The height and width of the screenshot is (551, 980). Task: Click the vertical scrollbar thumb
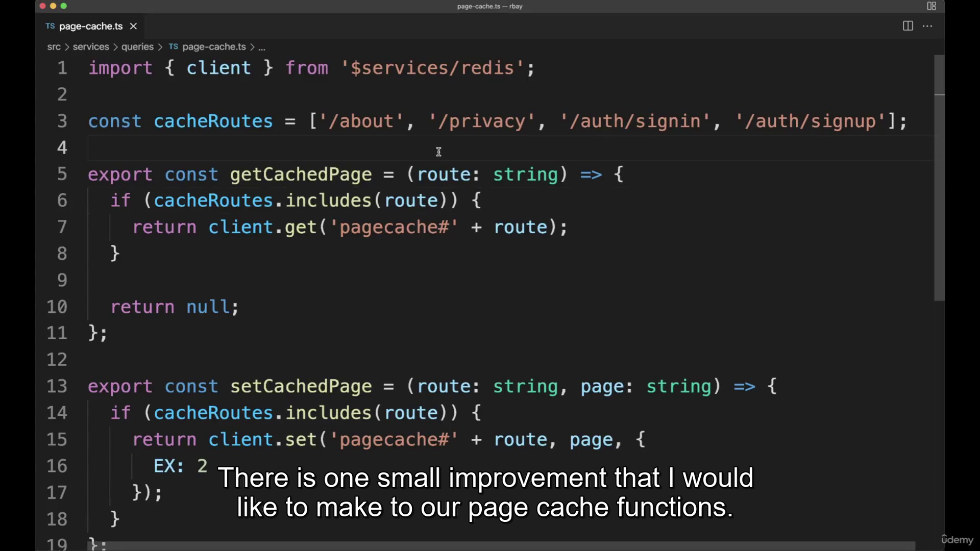939,179
